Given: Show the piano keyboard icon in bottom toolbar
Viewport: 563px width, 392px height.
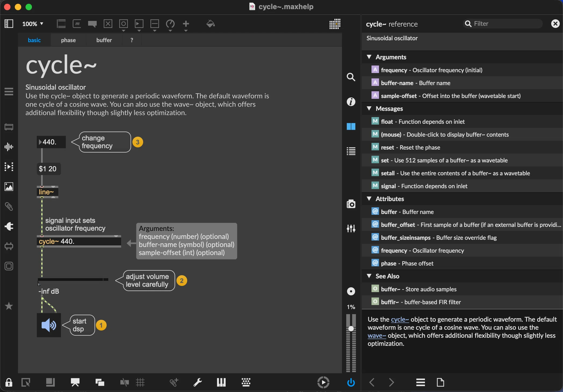Looking at the screenshot, I should click(x=221, y=382).
